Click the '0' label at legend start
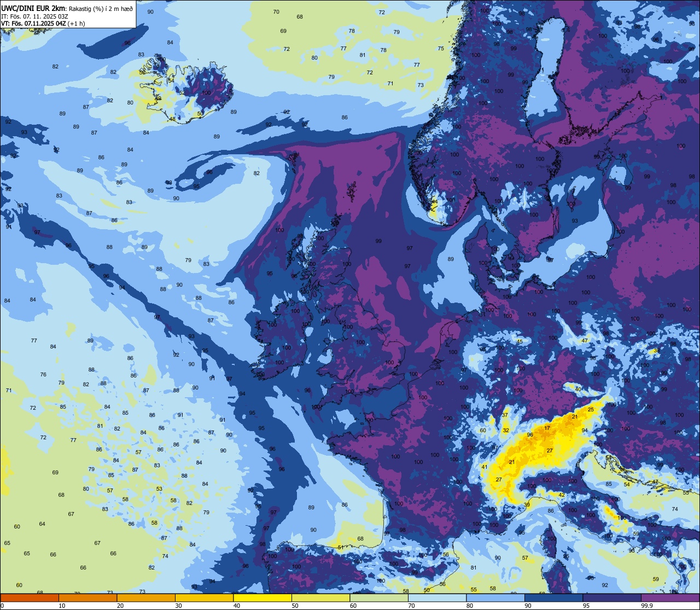This screenshot has width=700, height=610. point(2,606)
